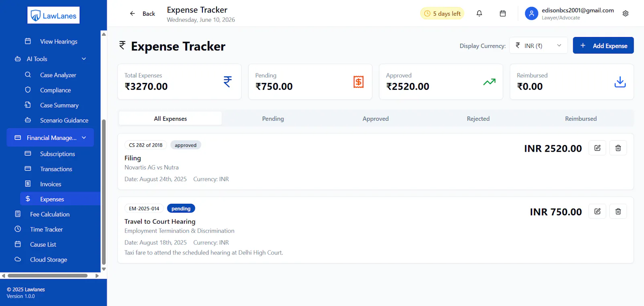The width and height of the screenshot is (644, 306).
Task: Click the Cause List calendar icon
Action: point(18,244)
